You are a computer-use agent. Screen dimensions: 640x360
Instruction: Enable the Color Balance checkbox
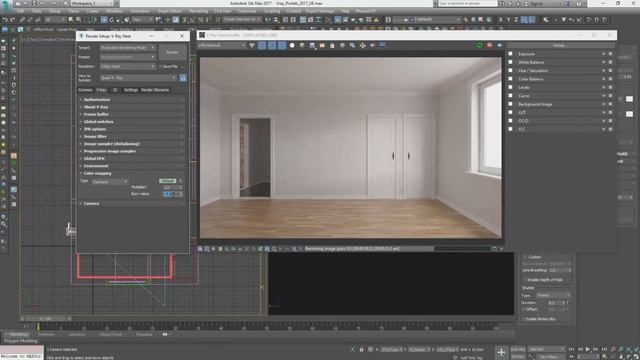tap(510, 79)
